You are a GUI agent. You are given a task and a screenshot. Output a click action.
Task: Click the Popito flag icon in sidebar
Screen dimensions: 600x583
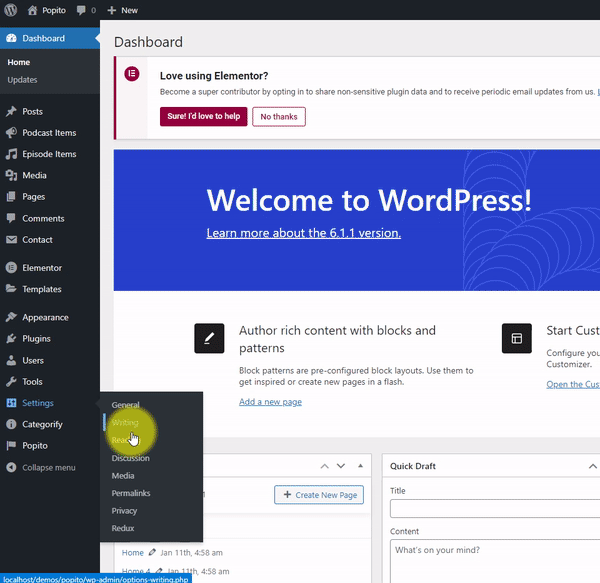(11, 446)
